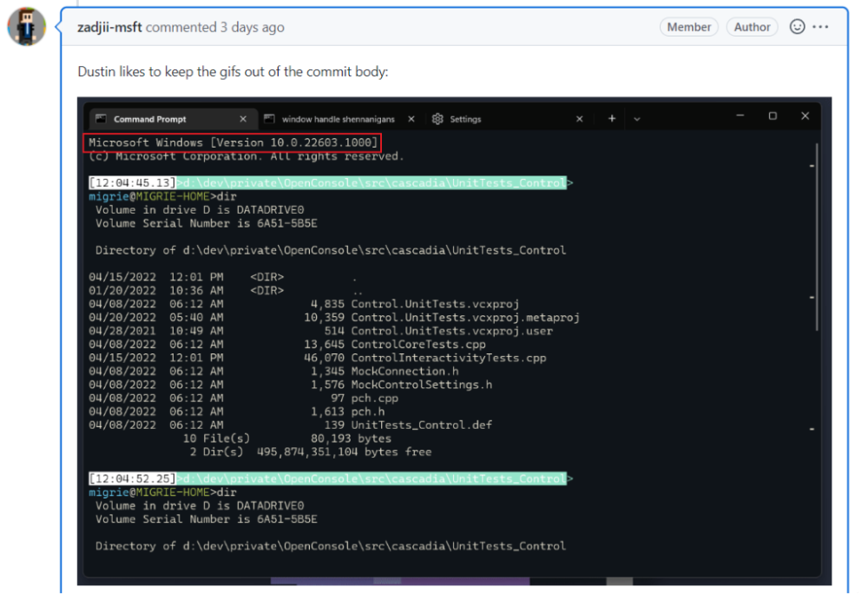The height and width of the screenshot is (600, 868).
Task: Open zadjii-msft user avatar
Action: point(26,26)
